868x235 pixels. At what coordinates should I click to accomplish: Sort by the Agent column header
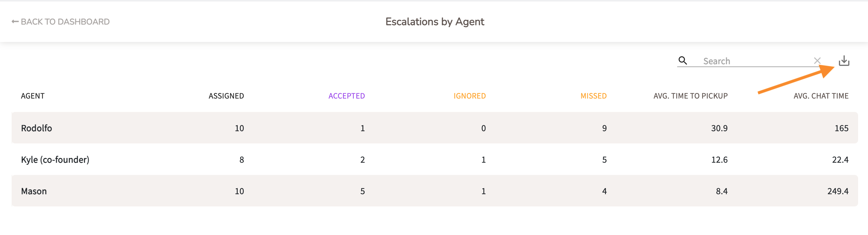point(33,96)
